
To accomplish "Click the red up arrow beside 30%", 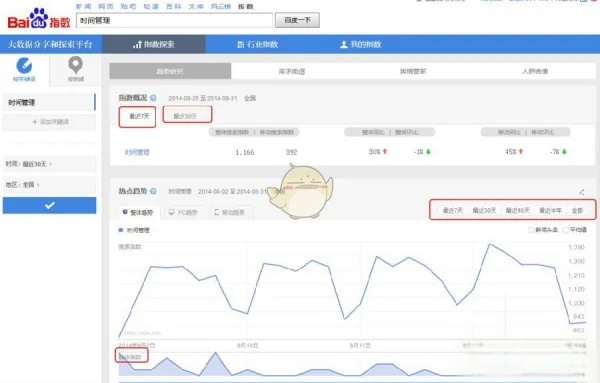I will coord(385,152).
